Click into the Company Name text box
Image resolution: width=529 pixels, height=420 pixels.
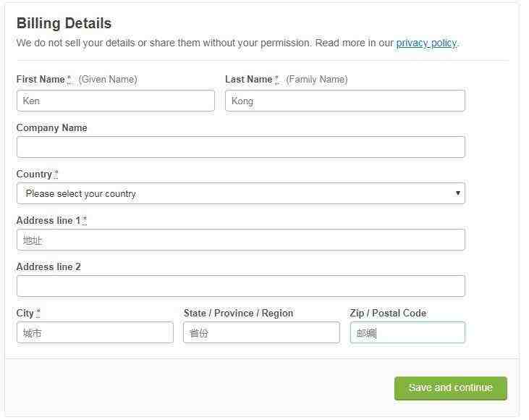point(241,147)
